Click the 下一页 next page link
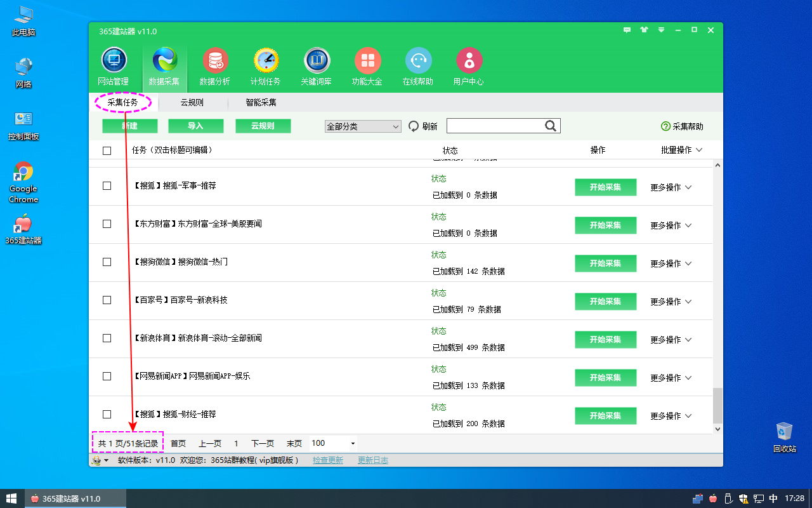 pos(263,444)
